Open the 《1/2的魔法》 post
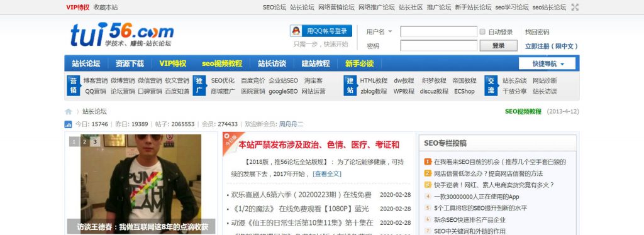644x235 pixels. (300, 209)
